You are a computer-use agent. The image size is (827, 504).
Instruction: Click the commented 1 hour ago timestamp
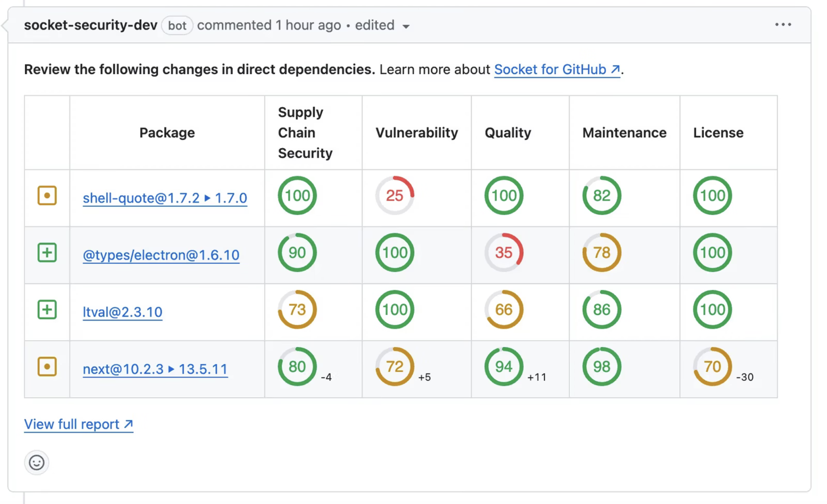pos(308,25)
